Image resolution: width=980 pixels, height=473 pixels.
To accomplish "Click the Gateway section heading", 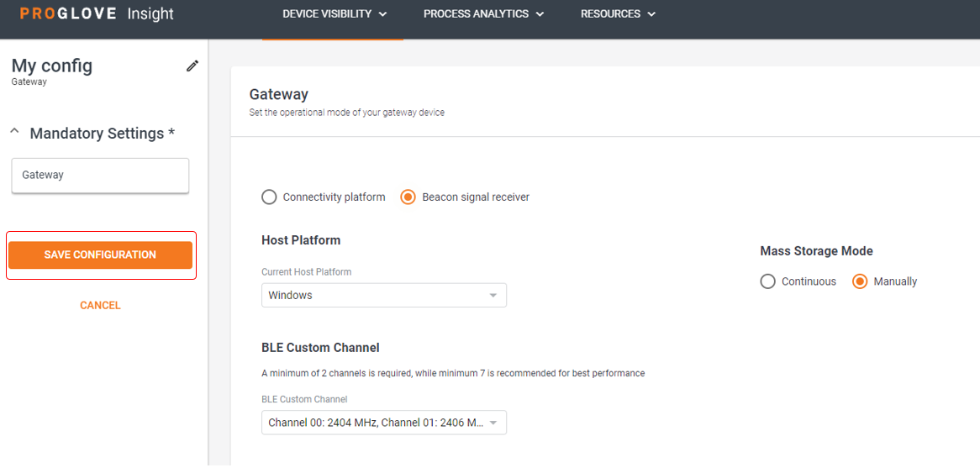I will coord(279,95).
